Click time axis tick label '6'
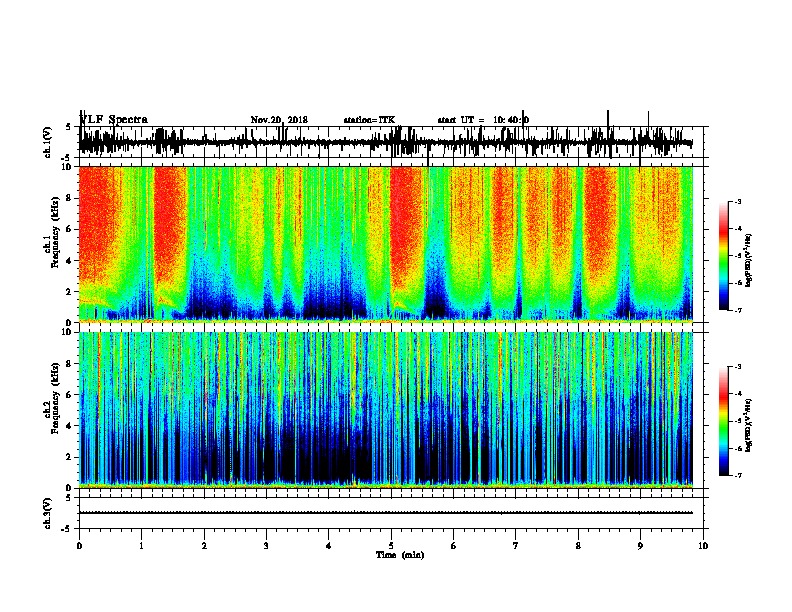Viewport: 792px width, 612px height. click(x=453, y=546)
